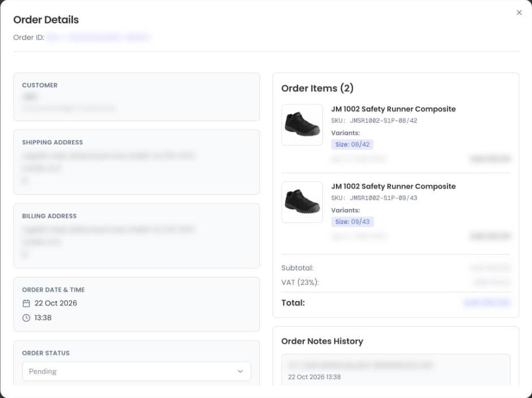
Task: Click the Order Details heading
Action: coord(46,20)
